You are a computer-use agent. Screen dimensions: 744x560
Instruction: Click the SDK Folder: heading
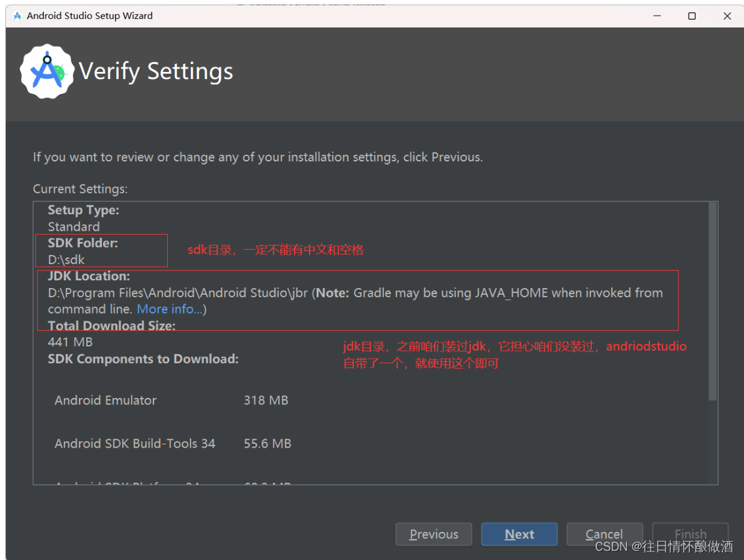83,243
